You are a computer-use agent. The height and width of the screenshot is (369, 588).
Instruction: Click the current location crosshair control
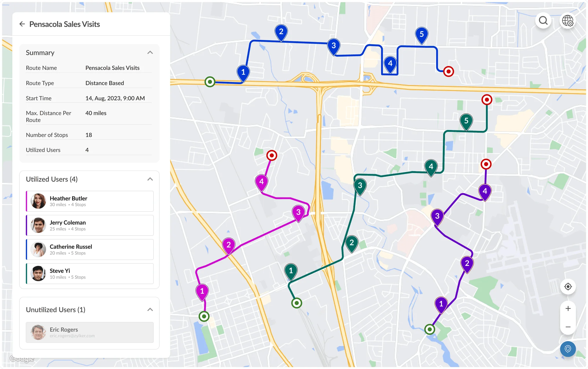(x=568, y=286)
